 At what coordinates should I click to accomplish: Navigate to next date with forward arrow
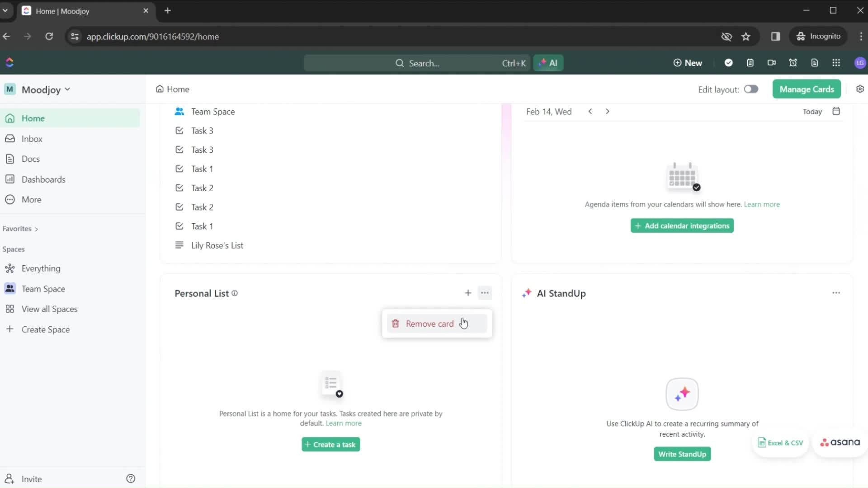[608, 112]
